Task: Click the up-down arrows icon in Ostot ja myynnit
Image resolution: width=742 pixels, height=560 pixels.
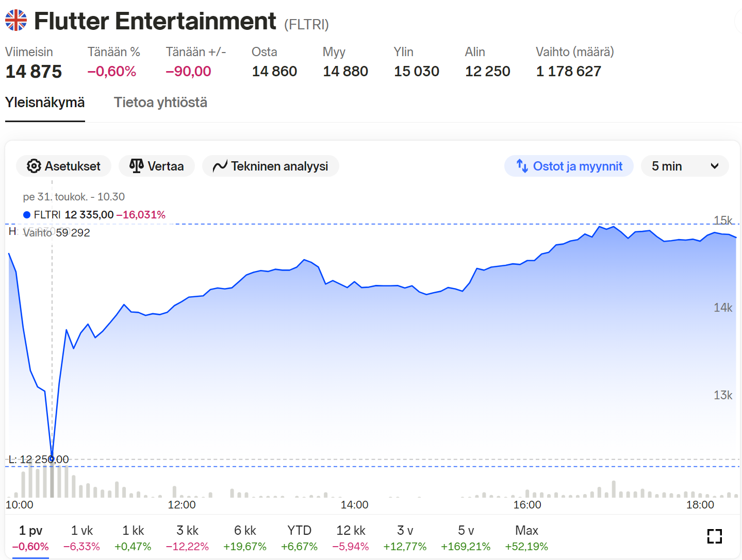Action: point(522,166)
